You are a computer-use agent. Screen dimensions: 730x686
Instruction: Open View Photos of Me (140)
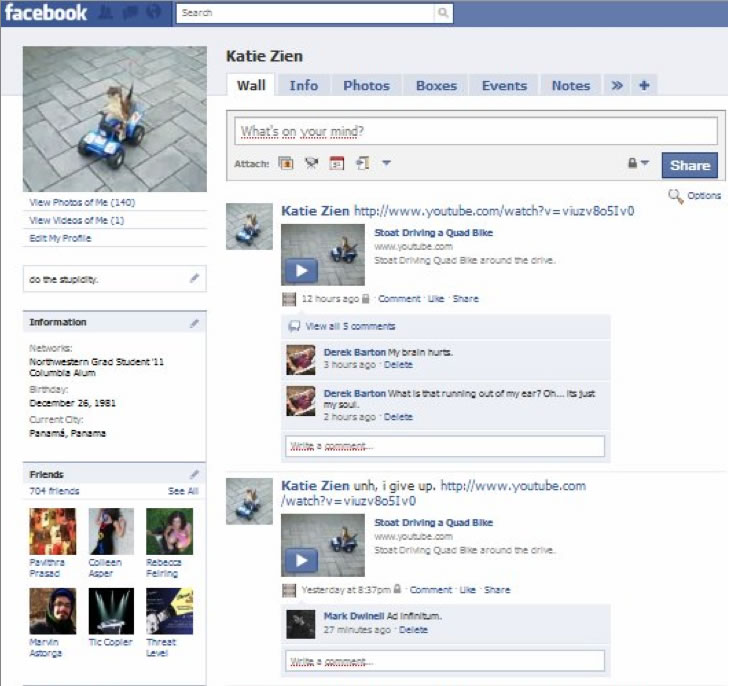[82, 203]
